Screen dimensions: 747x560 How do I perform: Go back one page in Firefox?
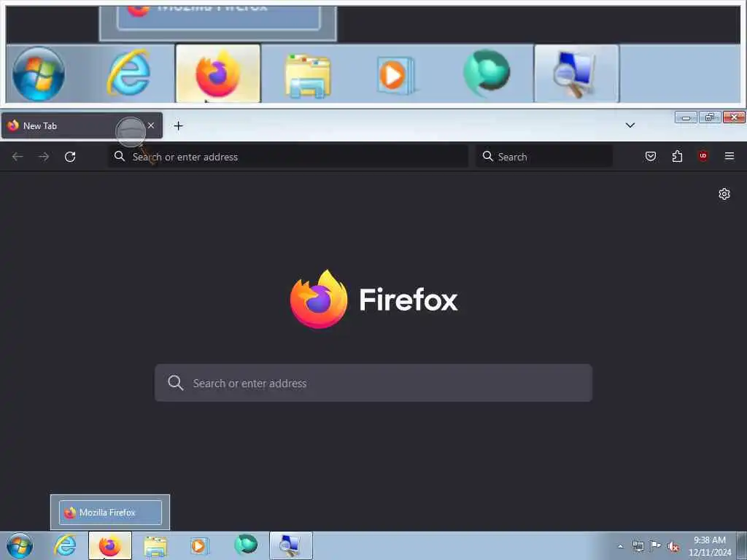click(x=18, y=157)
